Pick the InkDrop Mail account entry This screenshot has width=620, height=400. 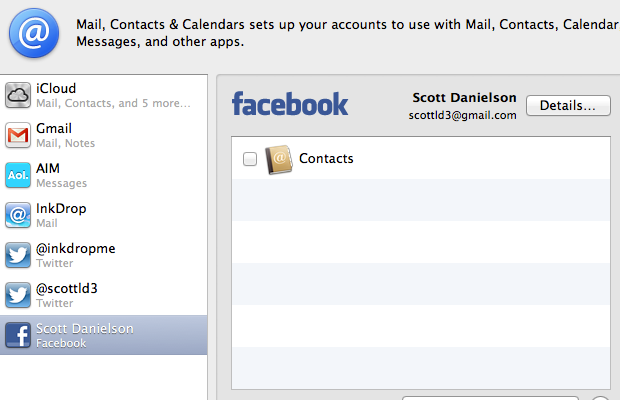[104, 215]
